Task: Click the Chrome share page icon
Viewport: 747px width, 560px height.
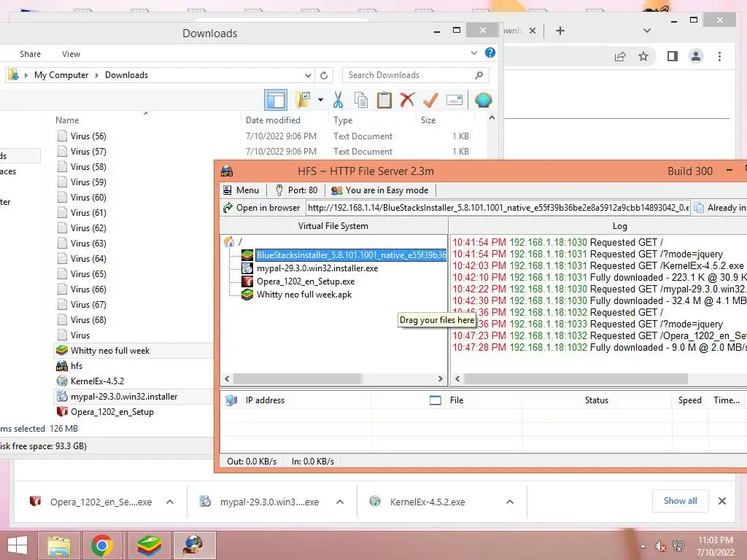Action: coord(620,57)
